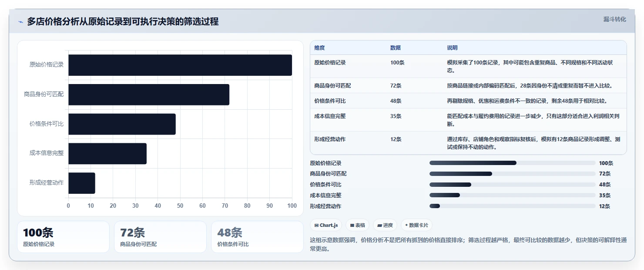This screenshot has height=270, width=644.
Task: Click the lightning icon before the page title
Action: 20,22
